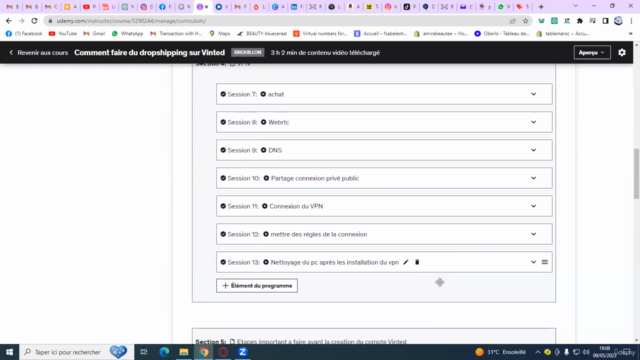Click the browser forward arrow

21,21
